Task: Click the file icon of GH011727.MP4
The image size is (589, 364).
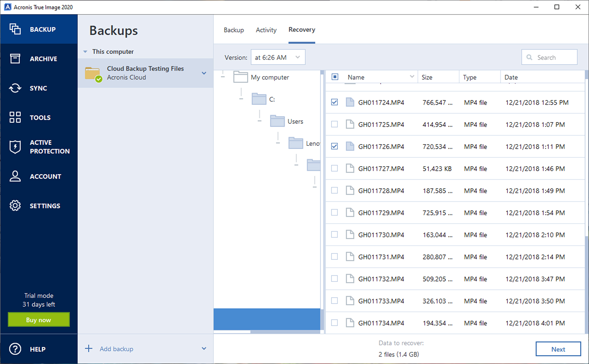Action: point(350,168)
